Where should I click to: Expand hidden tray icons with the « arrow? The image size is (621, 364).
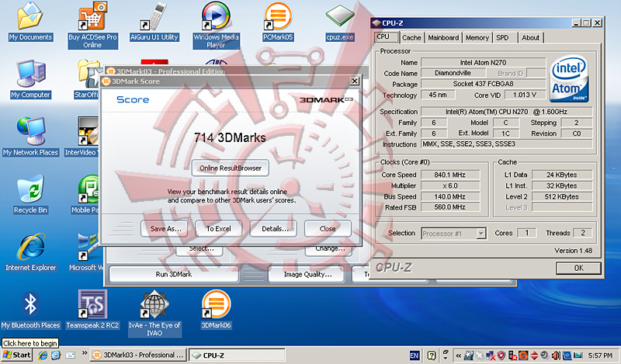coord(458,355)
